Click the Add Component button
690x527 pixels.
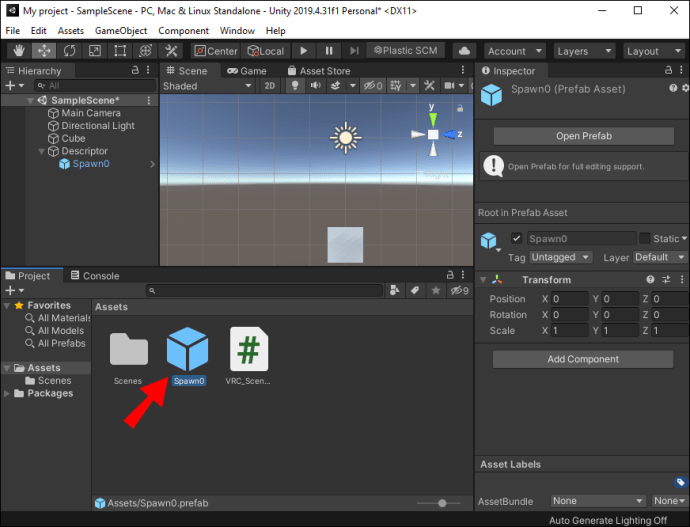click(583, 359)
